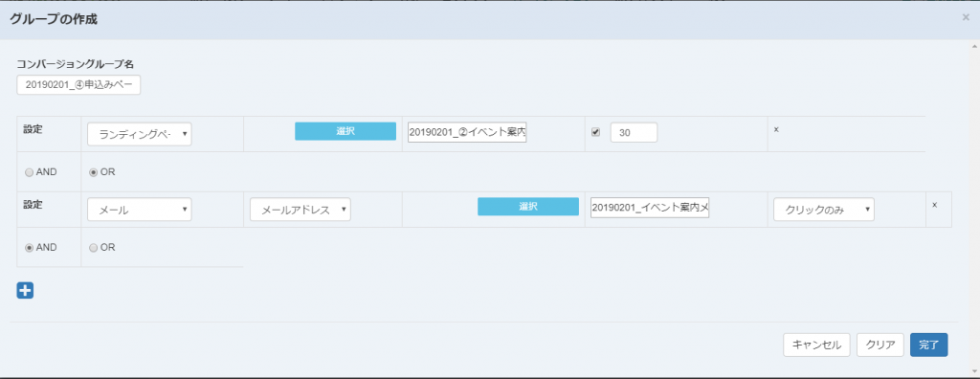The height and width of the screenshot is (379, 980).
Task: Click 選択 button in landing page row
Action: tap(345, 131)
